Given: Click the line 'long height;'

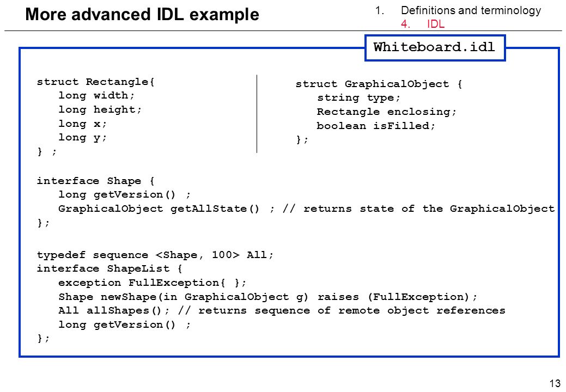Looking at the screenshot, I should pos(100,109).
